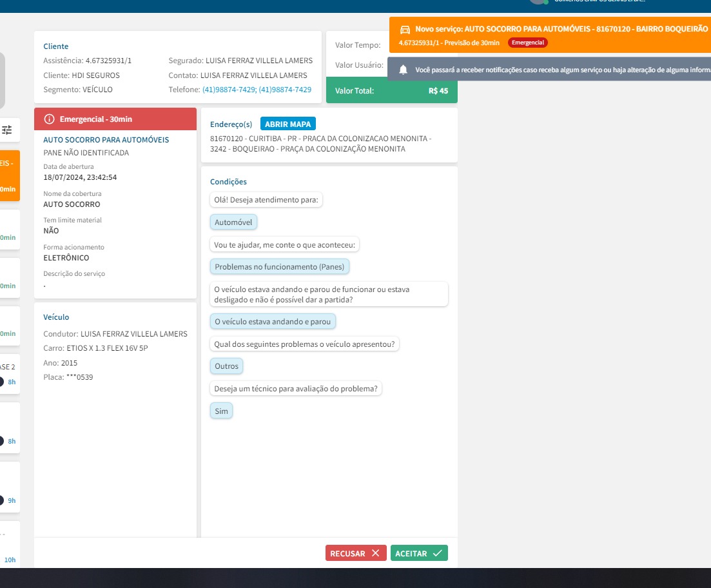Click the RECUSAR button to refuse service
Image resolution: width=711 pixels, height=588 pixels.
(x=356, y=553)
